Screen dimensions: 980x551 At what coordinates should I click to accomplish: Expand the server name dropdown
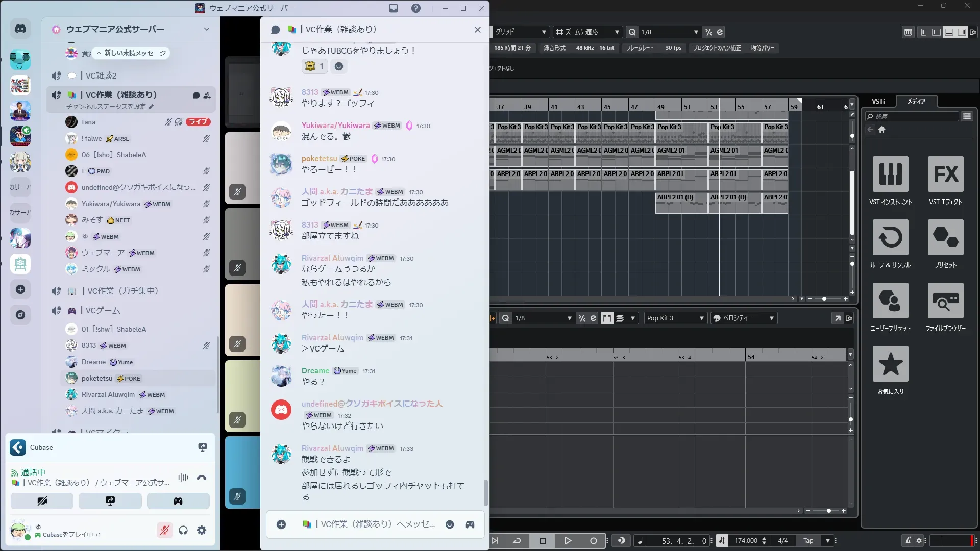point(206,29)
